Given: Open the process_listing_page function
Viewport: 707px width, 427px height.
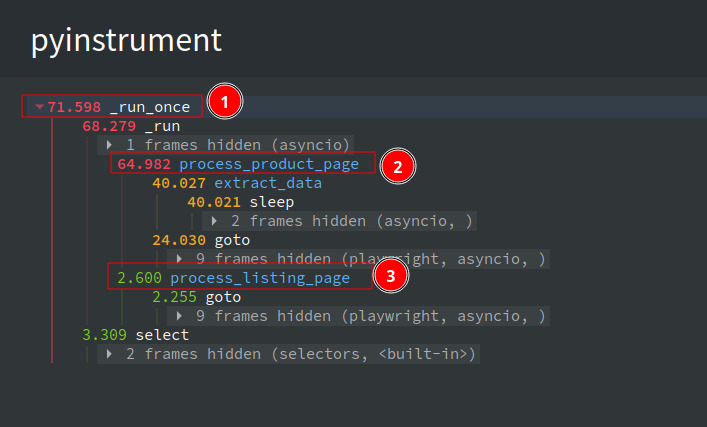Looking at the screenshot, I should pos(260,278).
